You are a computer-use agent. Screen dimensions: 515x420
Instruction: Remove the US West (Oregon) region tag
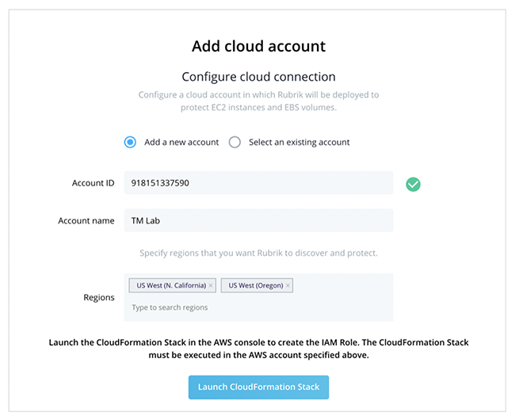coord(288,285)
